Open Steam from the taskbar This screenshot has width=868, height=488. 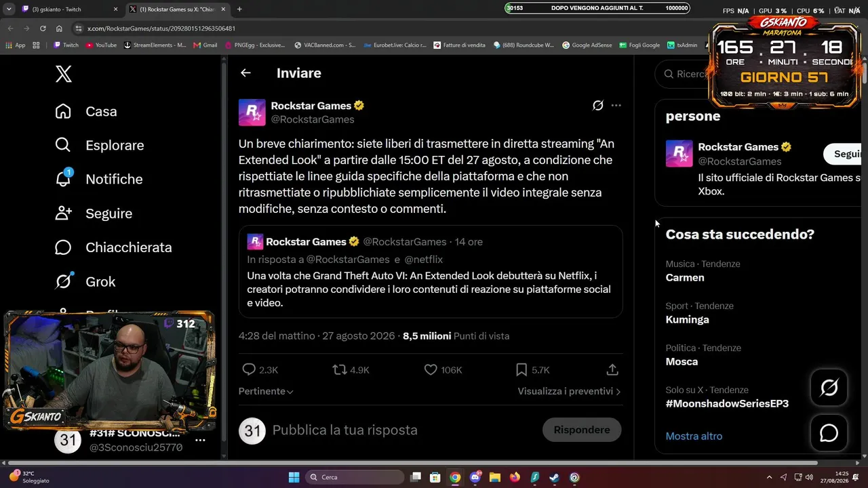555,477
